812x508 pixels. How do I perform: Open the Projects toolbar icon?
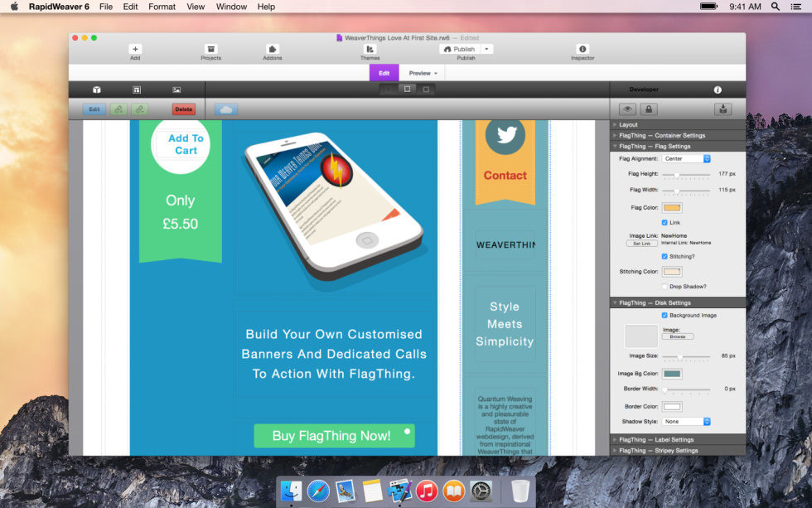(x=210, y=49)
